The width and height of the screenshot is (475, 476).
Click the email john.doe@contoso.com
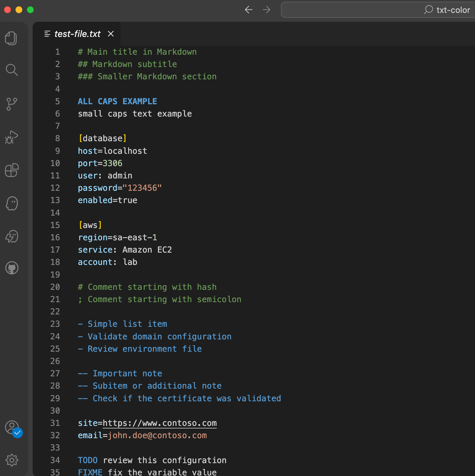(157, 435)
